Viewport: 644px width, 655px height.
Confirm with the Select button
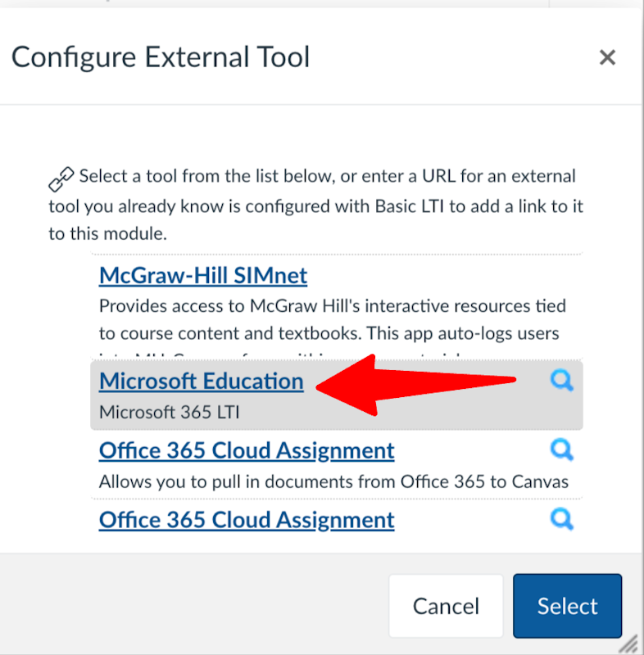[567, 606]
